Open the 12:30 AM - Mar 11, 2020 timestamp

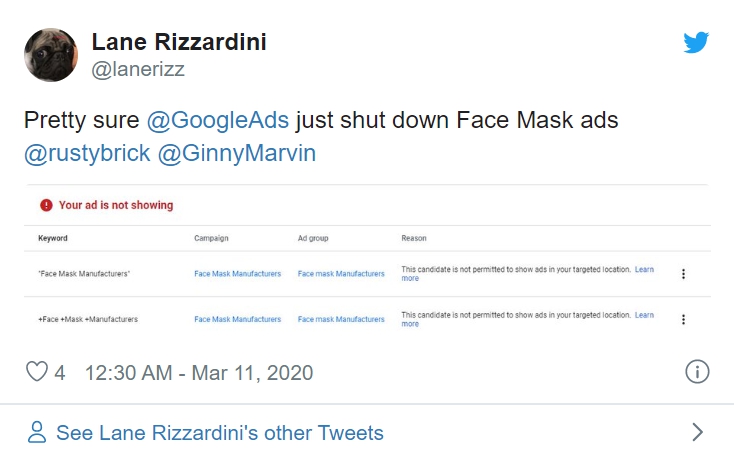coord(199,373)
